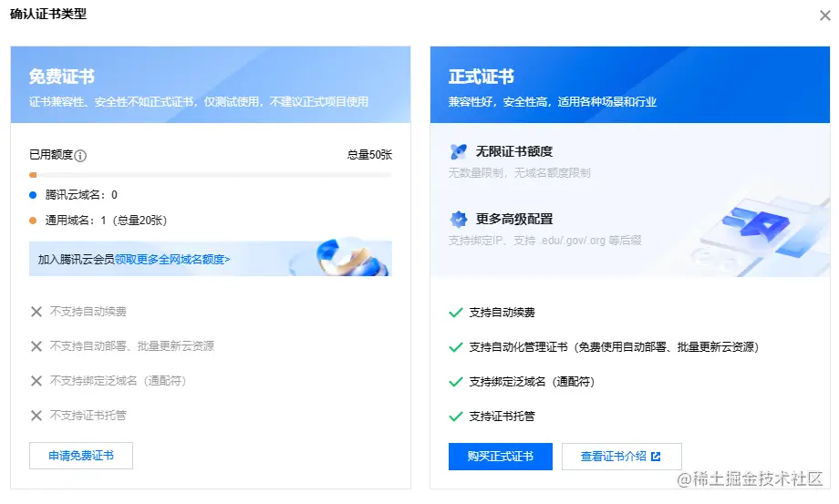Screen dimensions: 839x504
Task: Click the 不支持证书托管 text
Action: click(x=88, y=416)
